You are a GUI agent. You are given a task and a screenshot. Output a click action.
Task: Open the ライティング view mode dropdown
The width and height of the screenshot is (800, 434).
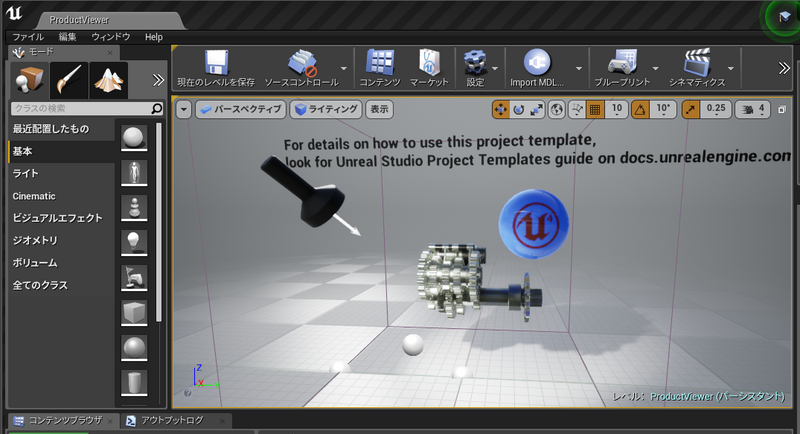coord(326,109)
